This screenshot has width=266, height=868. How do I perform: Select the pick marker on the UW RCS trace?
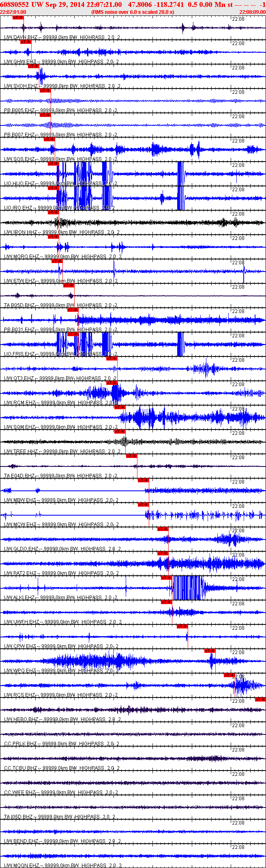[x=230, y=675]
